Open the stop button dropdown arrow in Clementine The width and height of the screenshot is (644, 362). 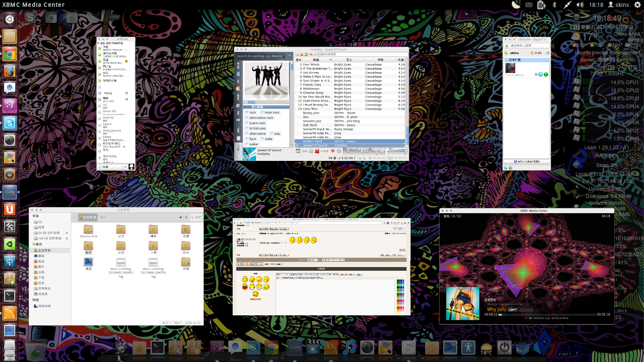coord(321,151)
